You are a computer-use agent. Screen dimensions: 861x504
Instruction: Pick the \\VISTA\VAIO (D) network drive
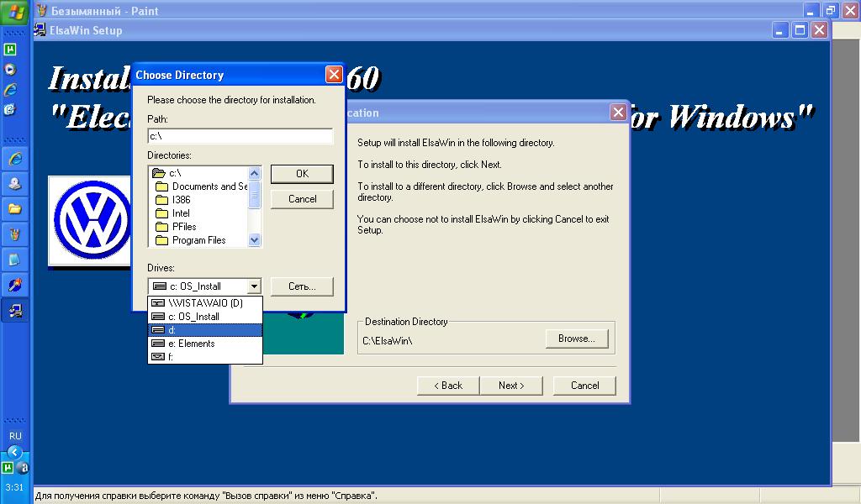[205, 303]
